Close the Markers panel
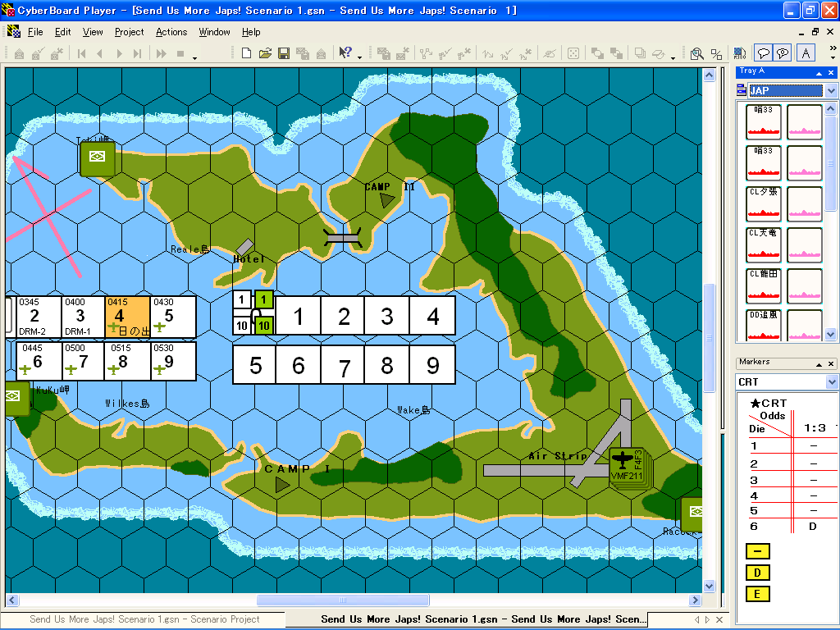This screenshot has width=840, height=630. pyautogui.click(x=831, y=364)
